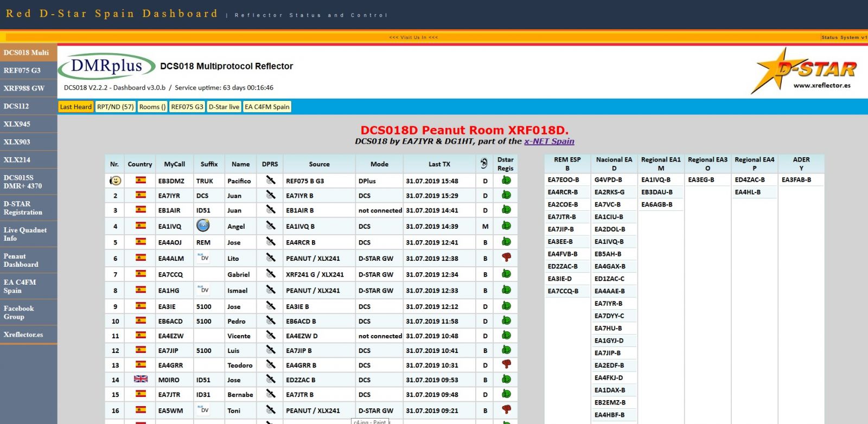Open the Last Heard tab
Viewport: 868px width, 424px height.
tap(76, 107)
